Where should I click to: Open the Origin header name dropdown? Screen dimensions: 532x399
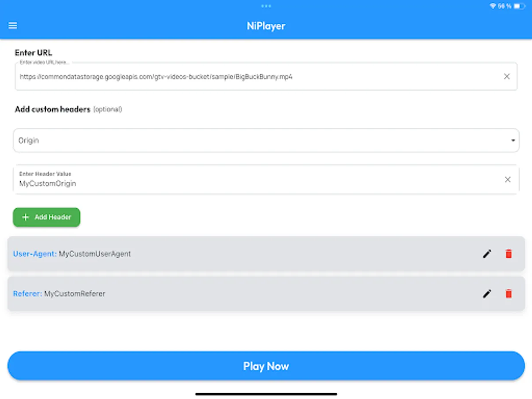[266, 140]
